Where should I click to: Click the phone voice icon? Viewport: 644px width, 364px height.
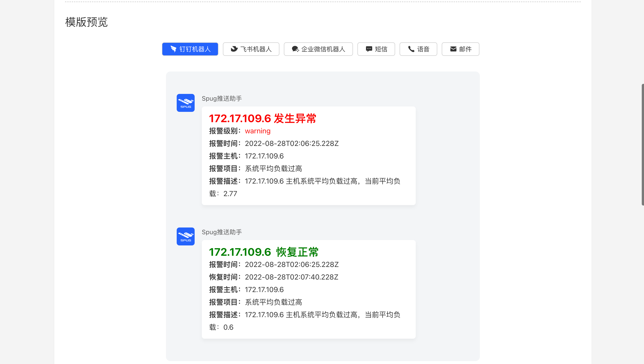point(411,49)
